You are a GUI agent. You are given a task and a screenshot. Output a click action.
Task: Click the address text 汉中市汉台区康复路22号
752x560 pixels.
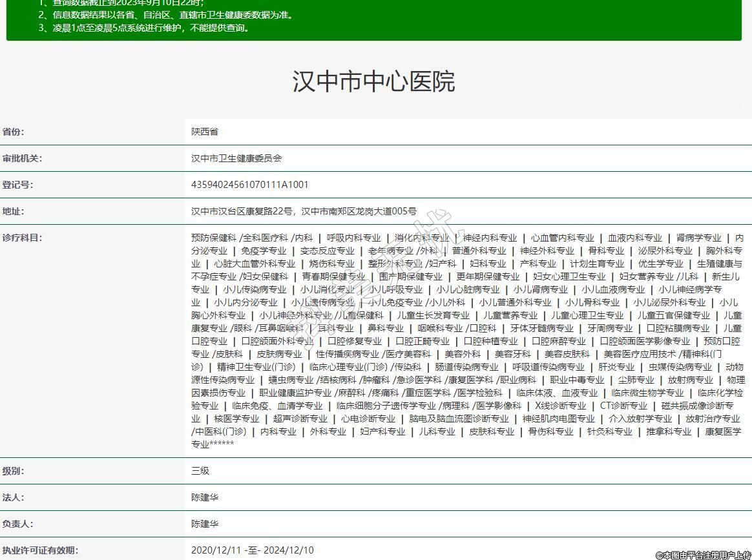coord(243,211)
